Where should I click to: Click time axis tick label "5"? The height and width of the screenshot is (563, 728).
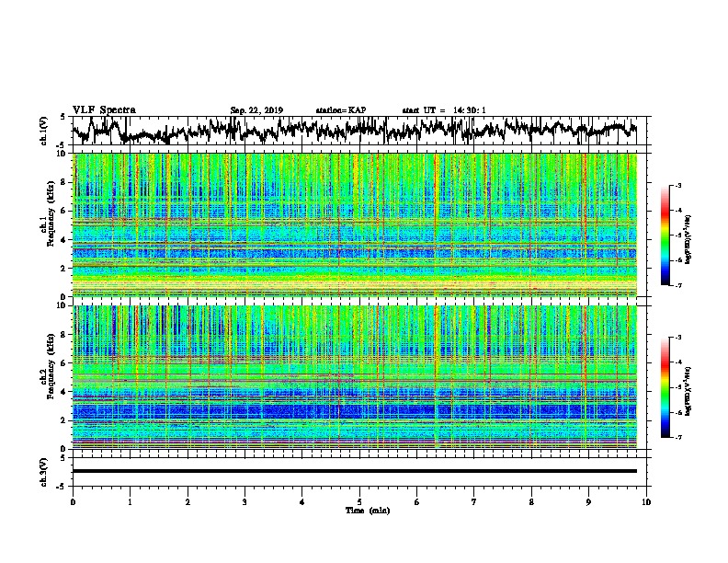(x=359, y=502)
